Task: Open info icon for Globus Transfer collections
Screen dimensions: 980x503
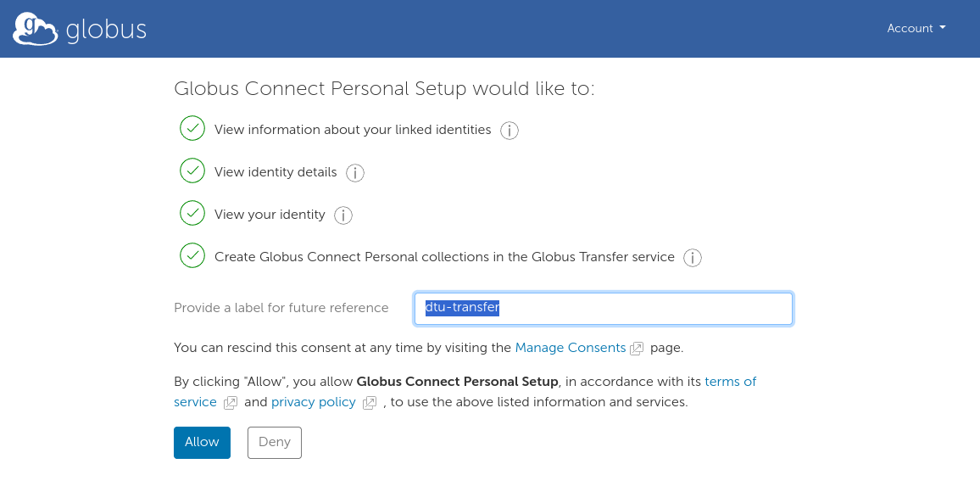Action: [693, 258]
